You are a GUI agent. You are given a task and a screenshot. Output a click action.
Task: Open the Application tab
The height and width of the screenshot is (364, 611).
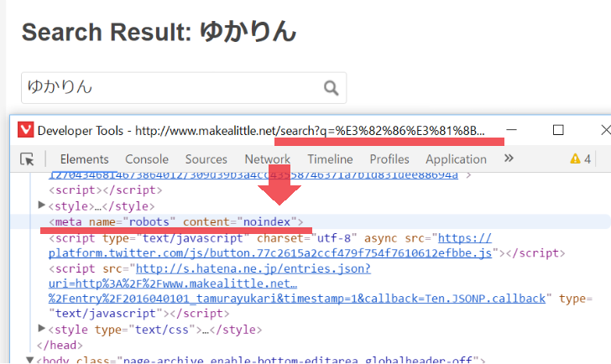tap(456, 159)
